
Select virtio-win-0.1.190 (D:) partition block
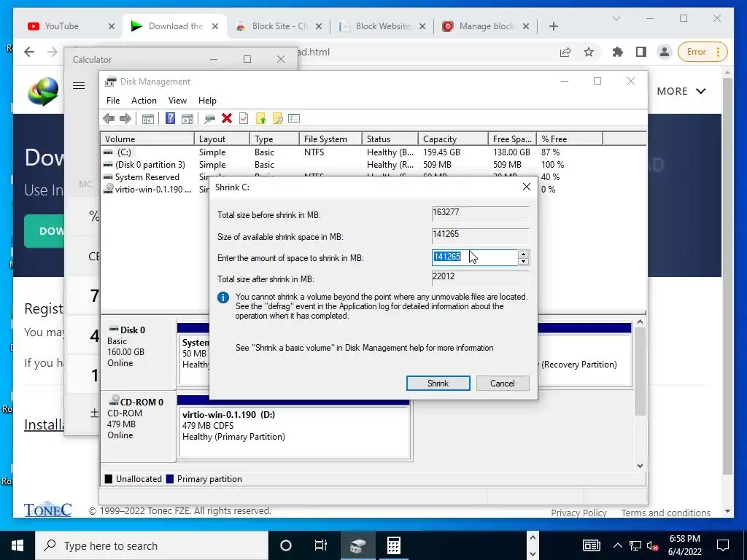[294, 432]
